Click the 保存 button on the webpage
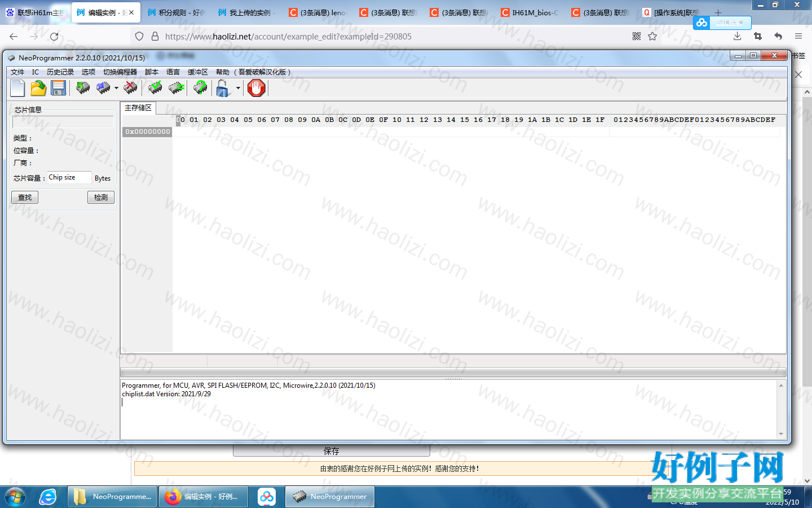The image size is (812, 508). point(332,451)
